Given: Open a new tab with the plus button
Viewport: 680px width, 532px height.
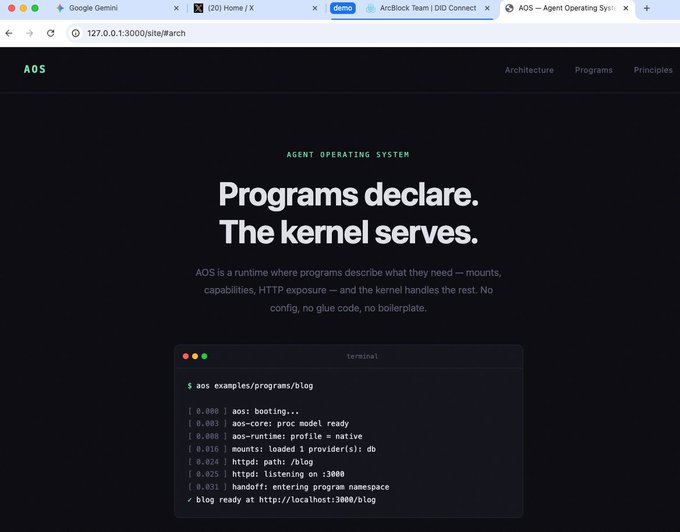Looking at the screenshot, I should click(x=647, y=8).
